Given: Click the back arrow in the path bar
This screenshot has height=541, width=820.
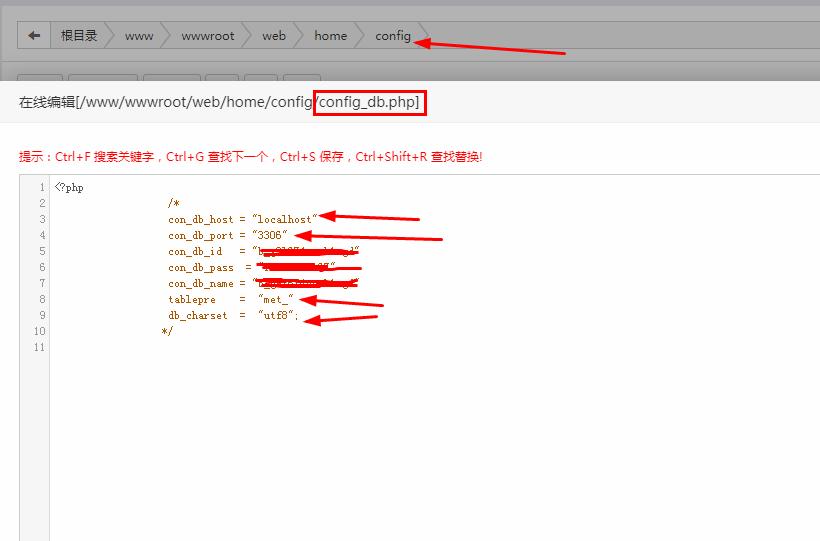Looking at the screenshot, I should coord(34,36).
